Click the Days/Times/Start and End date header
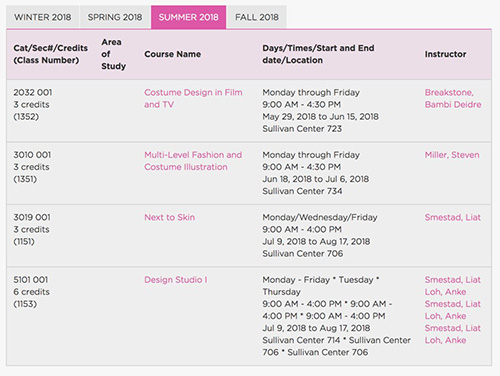Viewport: 500px width, 376px height. (x=318, y=54)
